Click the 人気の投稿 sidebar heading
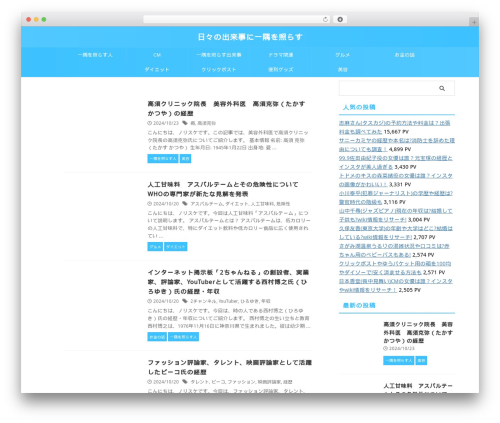 pyautogui.click(x=359, y=107)
